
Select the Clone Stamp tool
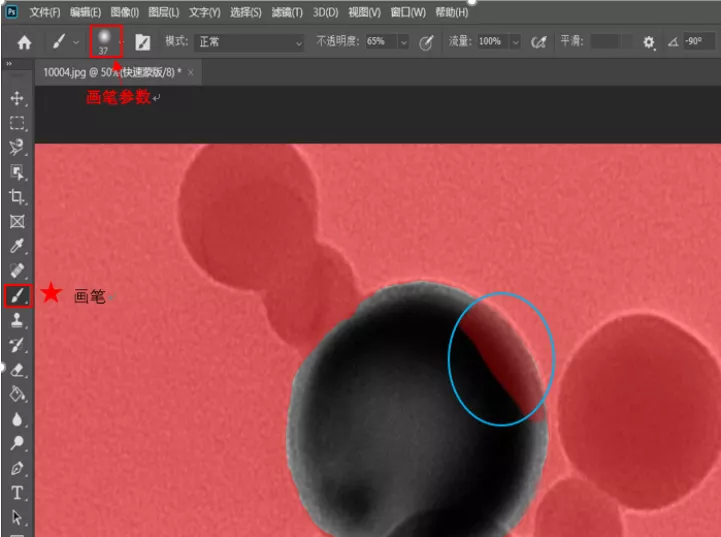[17, 320]
